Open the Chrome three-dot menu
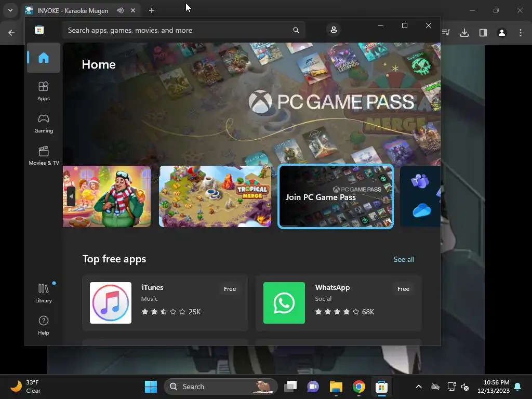 [x=521, y=33]
